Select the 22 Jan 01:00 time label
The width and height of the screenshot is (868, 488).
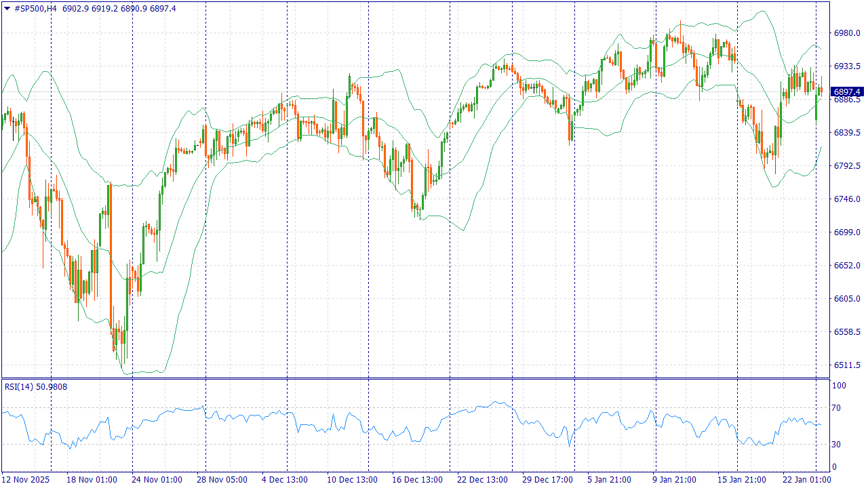[x=807, y=480]
